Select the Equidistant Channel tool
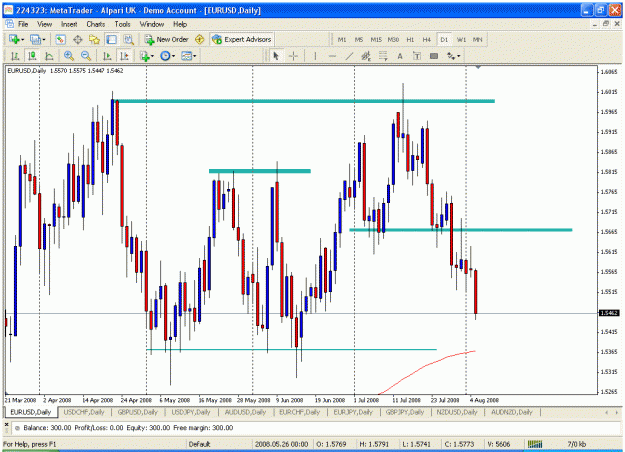This screenshot has width=625, height=452. click(x=366, y=56)
